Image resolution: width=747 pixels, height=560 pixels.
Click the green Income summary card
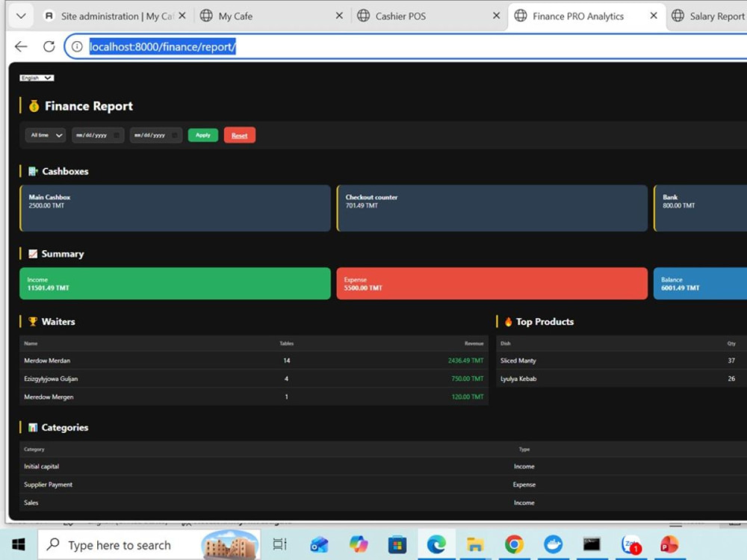click(176, 283)
